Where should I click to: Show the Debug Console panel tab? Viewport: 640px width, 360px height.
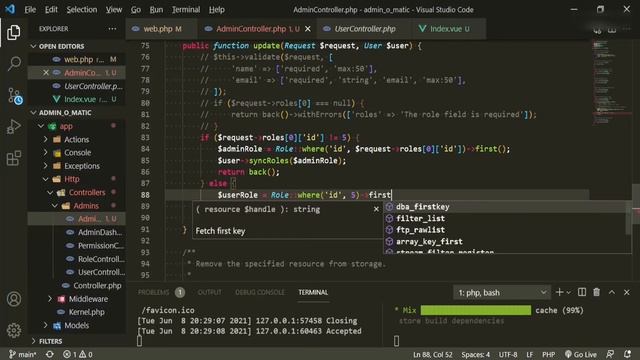[260, 292]
